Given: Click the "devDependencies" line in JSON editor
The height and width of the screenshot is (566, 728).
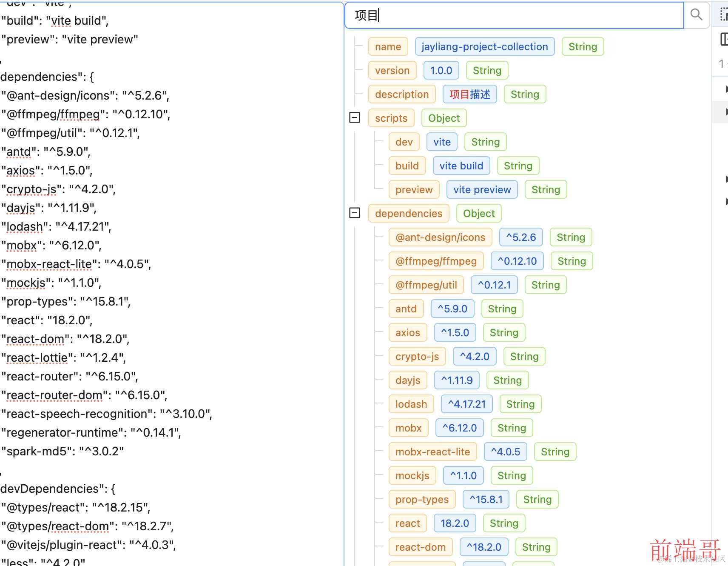Looking at the screenshot, I should [x=58, y=489].
